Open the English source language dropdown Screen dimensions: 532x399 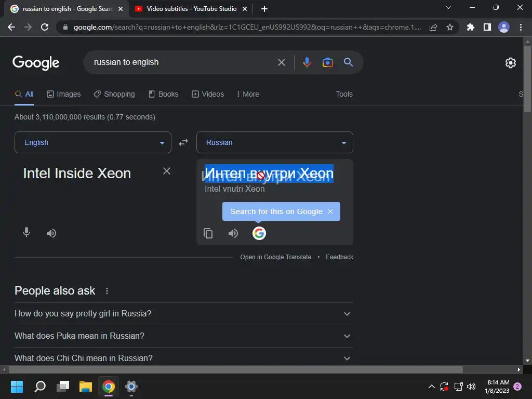(x=93, y=142)
